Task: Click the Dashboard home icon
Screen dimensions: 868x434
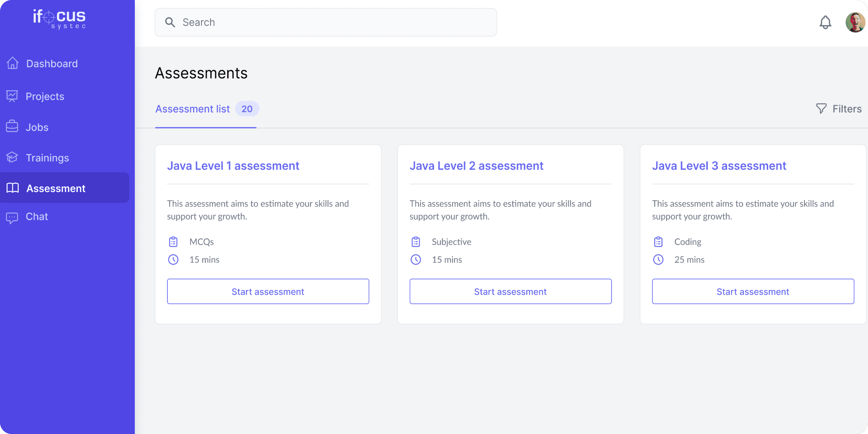Action: click(13, 63)
